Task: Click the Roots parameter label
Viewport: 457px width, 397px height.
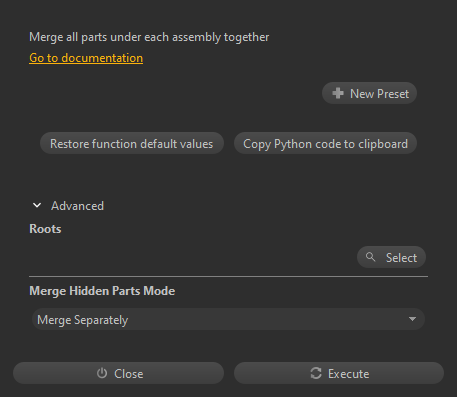Action: [45, 229]
